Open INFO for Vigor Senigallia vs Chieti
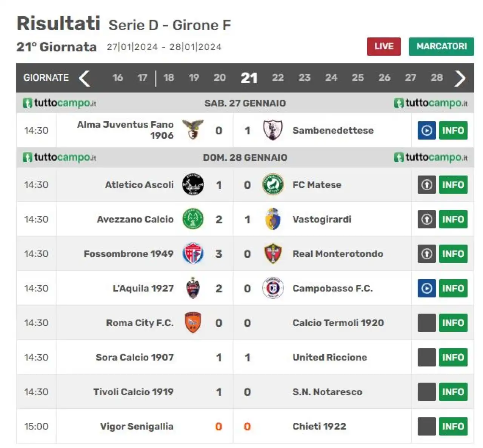 pos(453,426)
